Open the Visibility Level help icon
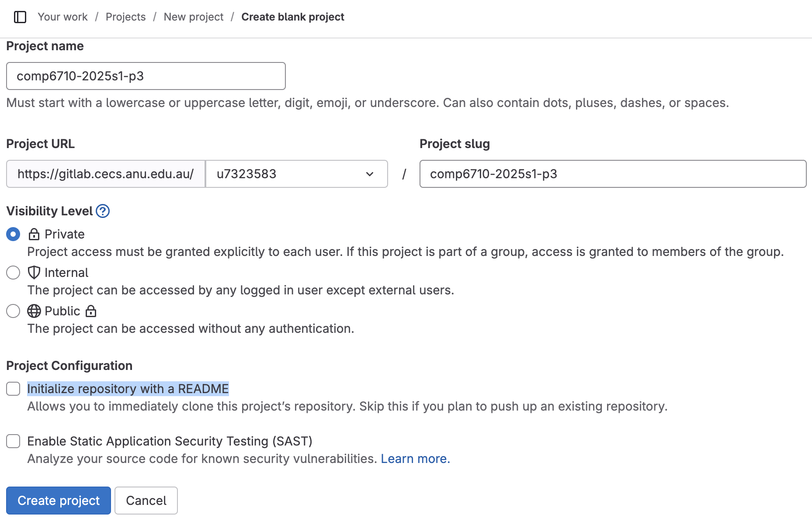 coord(103,211)
